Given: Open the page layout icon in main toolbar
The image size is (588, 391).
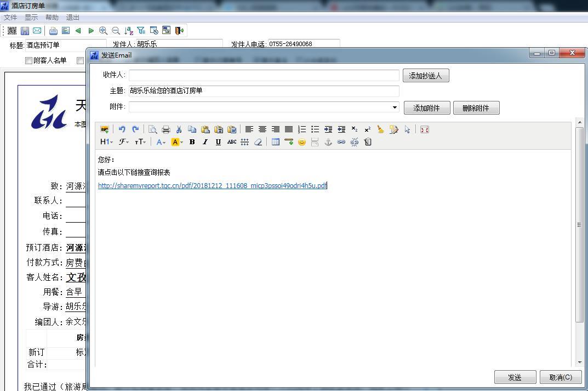Looking at the screenshot, I should (x=66, y=31).
